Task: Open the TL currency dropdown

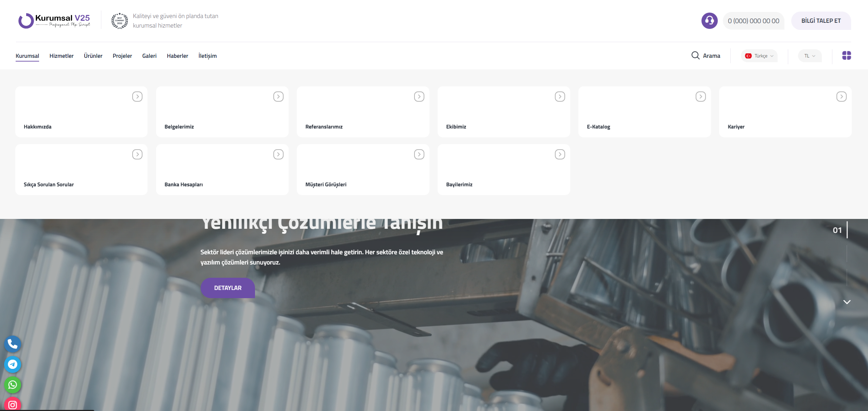Action: point(810,56)
